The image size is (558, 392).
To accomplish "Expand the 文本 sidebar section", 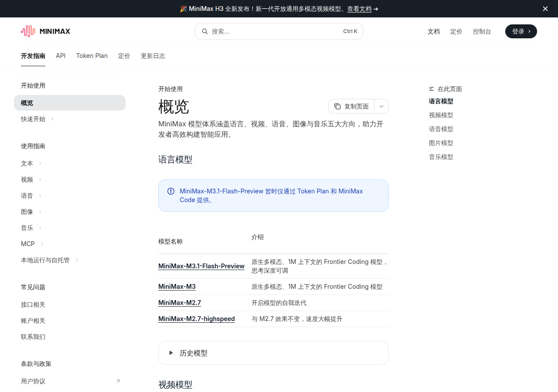I will (x=40, y=163).
